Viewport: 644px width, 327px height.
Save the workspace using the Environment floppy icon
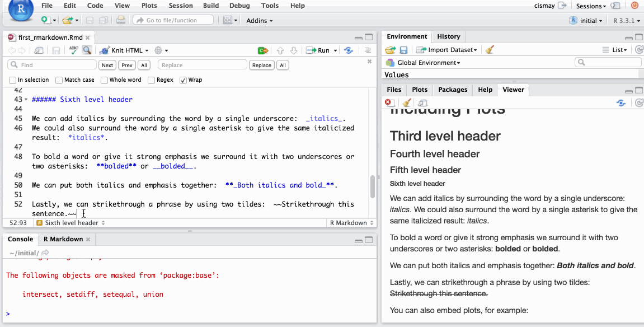[403, 50]
